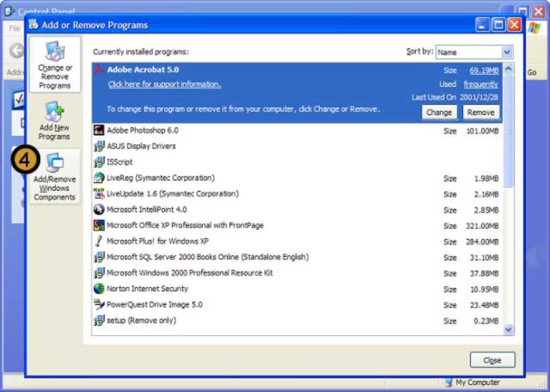This screenshot has height=392, width=550.
Task: Click the 69.19MB size link
Action: tap(484, 70)
